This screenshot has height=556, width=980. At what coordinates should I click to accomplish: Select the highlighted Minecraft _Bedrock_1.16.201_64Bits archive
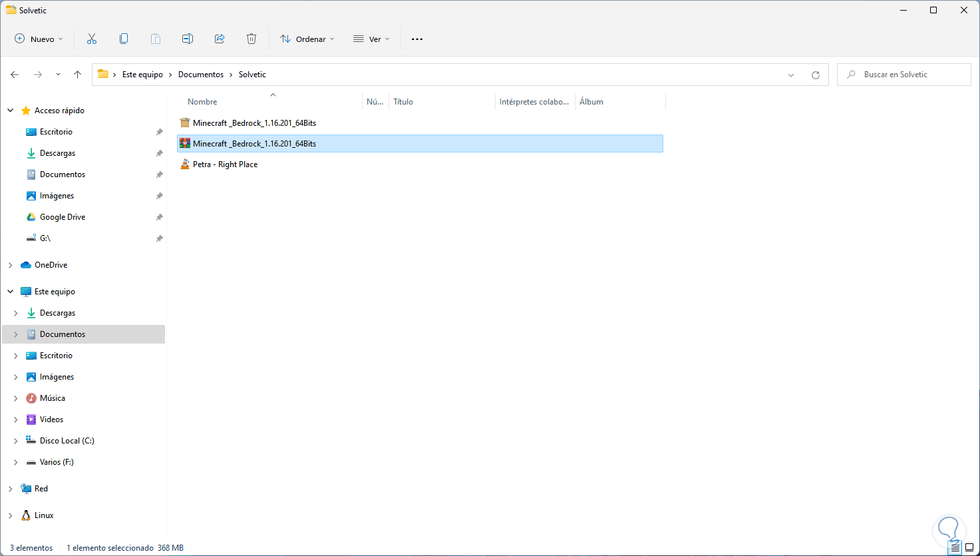coord(420,143)
